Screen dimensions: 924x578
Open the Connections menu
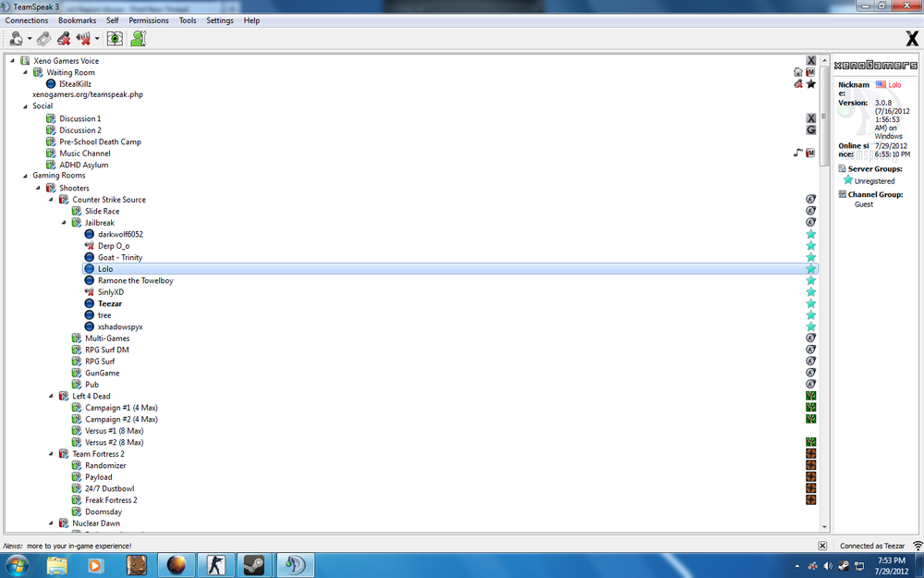pos(27,20)
